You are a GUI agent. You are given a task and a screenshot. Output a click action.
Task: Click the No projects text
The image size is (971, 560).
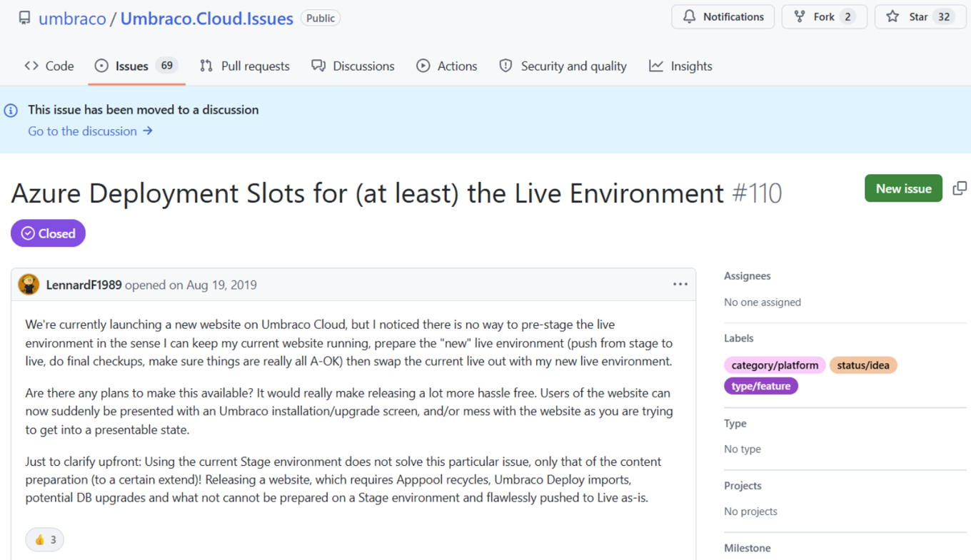point(750,511)
